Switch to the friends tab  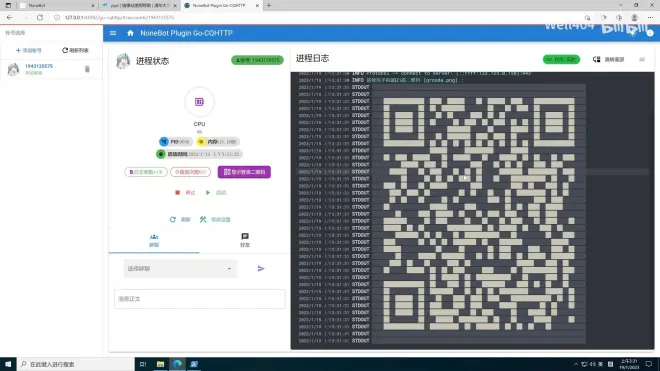click(x=245, y=240)
